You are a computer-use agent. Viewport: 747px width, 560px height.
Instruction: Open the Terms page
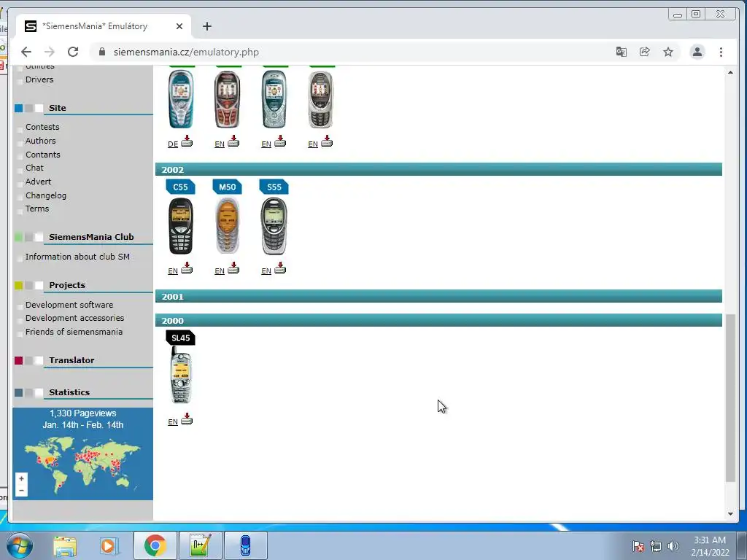(37, 209)
